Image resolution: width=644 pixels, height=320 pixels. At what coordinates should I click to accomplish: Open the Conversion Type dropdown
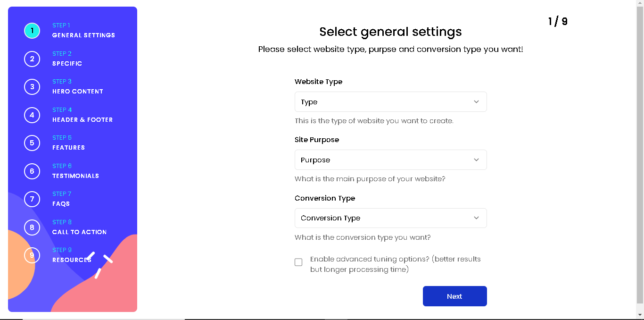click(391, 218)
